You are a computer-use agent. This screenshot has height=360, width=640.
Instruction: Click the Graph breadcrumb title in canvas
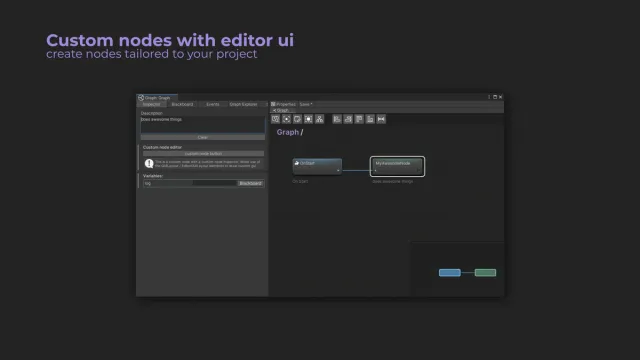point(288,132)
